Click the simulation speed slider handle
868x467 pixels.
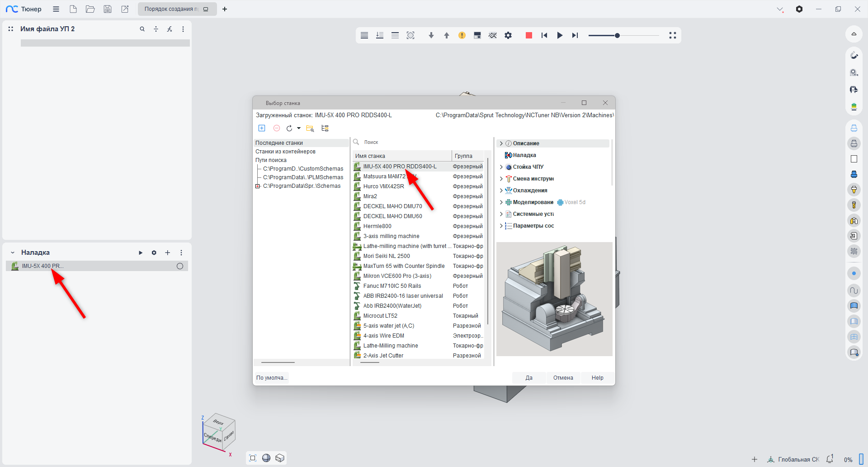[617, 35]
